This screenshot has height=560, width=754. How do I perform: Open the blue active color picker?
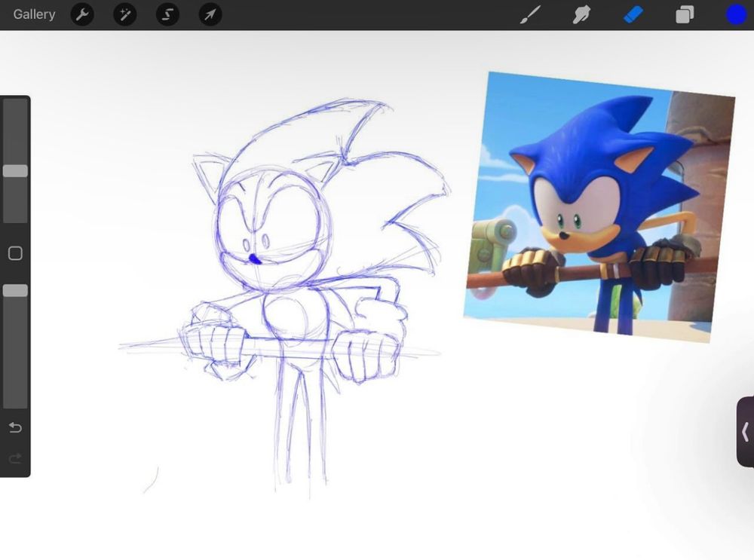click(736, 14)
